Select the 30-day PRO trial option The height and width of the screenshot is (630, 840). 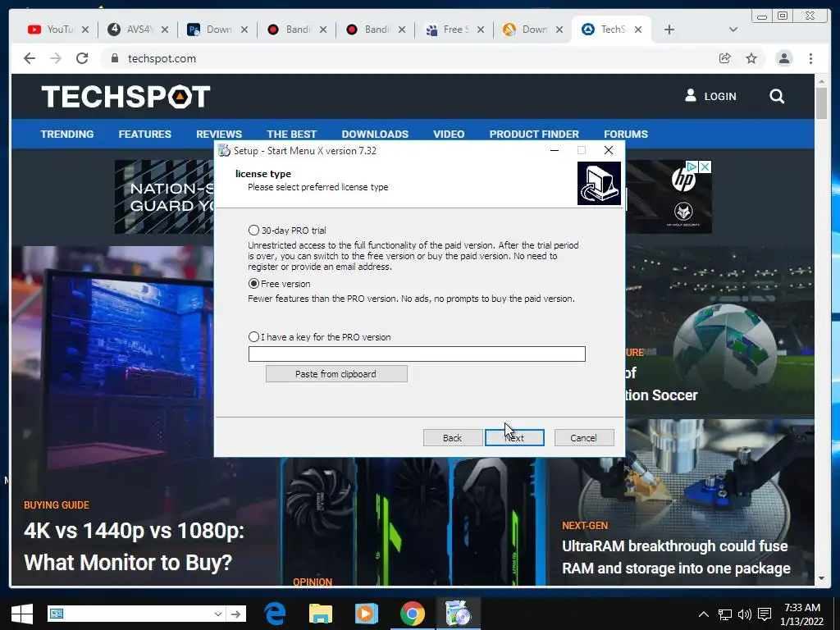[254, 231]
